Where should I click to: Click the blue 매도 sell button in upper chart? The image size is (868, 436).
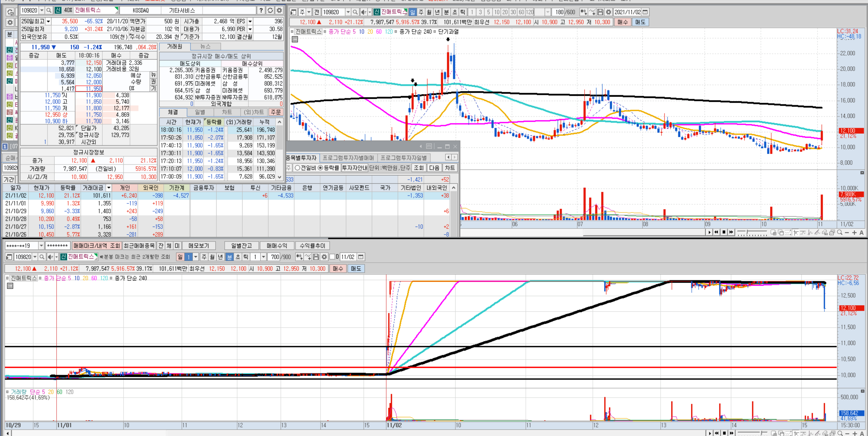(640, 22)
